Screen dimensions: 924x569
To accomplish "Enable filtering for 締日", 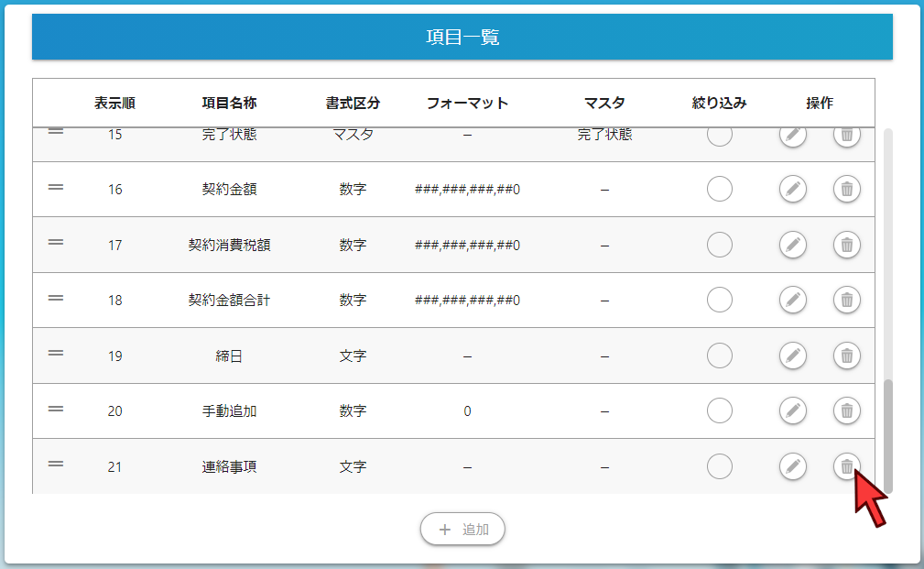I will tap(720, 356).
